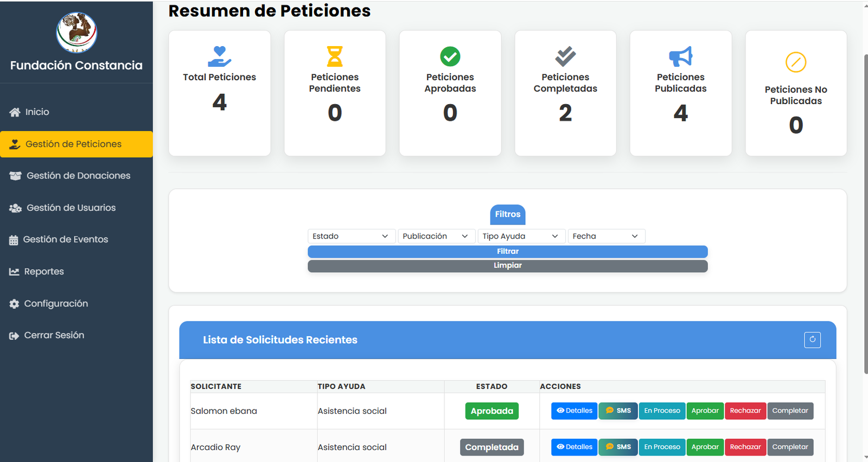Click the gear icon beside Configuración
The height and width of the screenshot is (462, 868).
tap(14, 304)
